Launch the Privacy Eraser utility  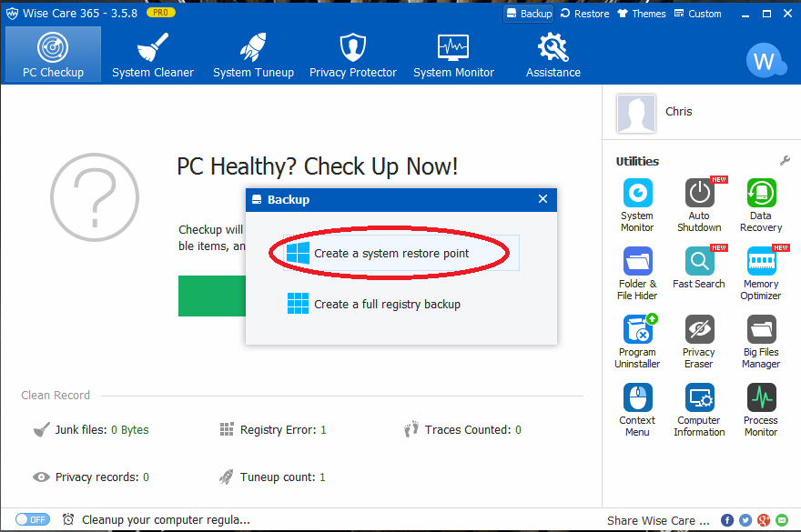699,330
